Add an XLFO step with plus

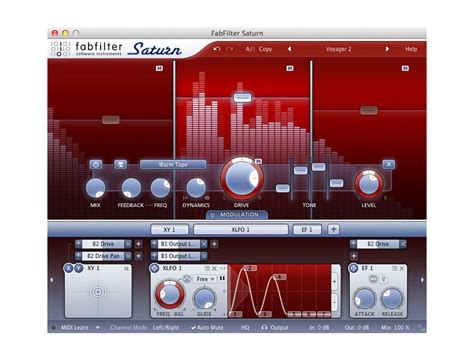(x=334, y=282)
